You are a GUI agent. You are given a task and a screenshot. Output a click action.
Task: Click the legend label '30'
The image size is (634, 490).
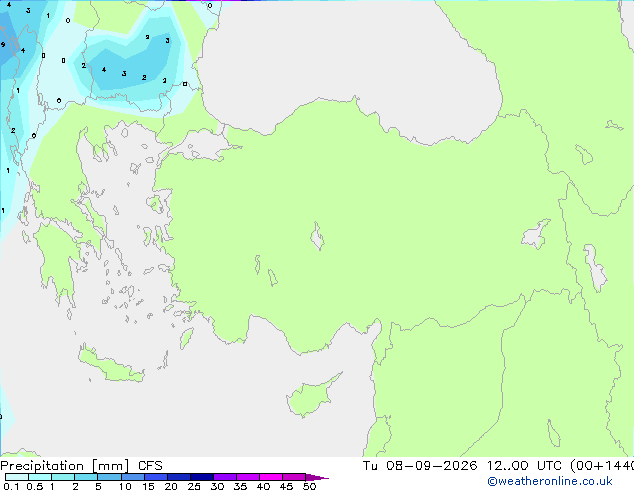tap(217, 486)
